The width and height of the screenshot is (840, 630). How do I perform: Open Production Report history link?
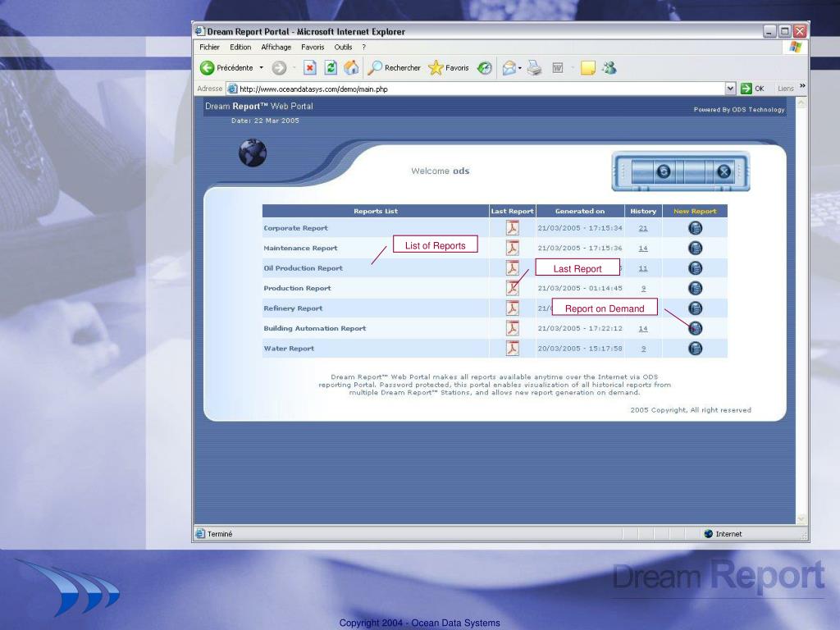643,288
